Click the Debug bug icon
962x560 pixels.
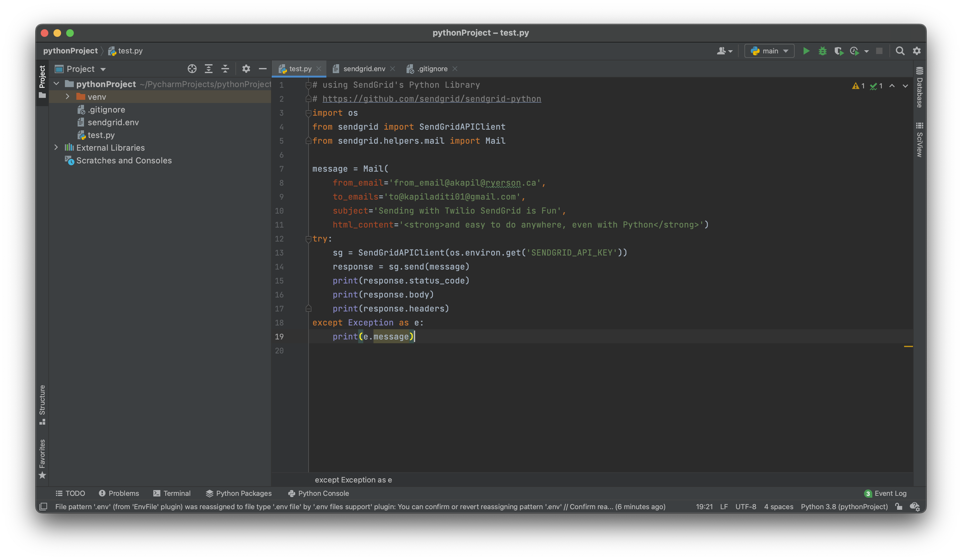click(822, 51)
